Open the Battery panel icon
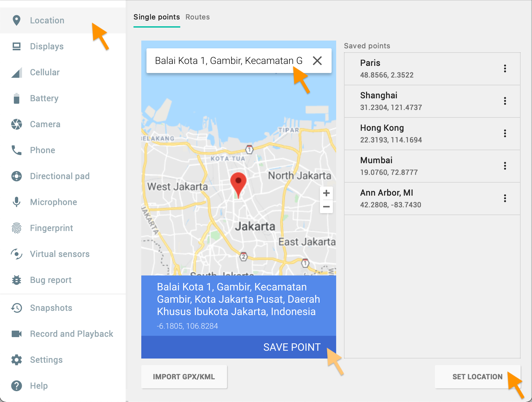Screen dimensions: 532x402 17,98
